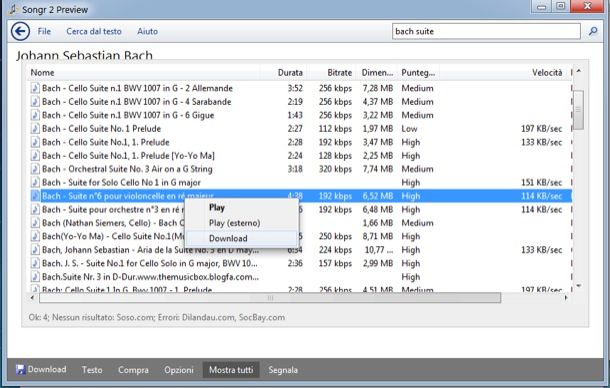Screen dimensions: 610x388
Task: Click file icon of Orchestral Suite No. 3 row
Action: pyautogui.click(x=35, y=169)
